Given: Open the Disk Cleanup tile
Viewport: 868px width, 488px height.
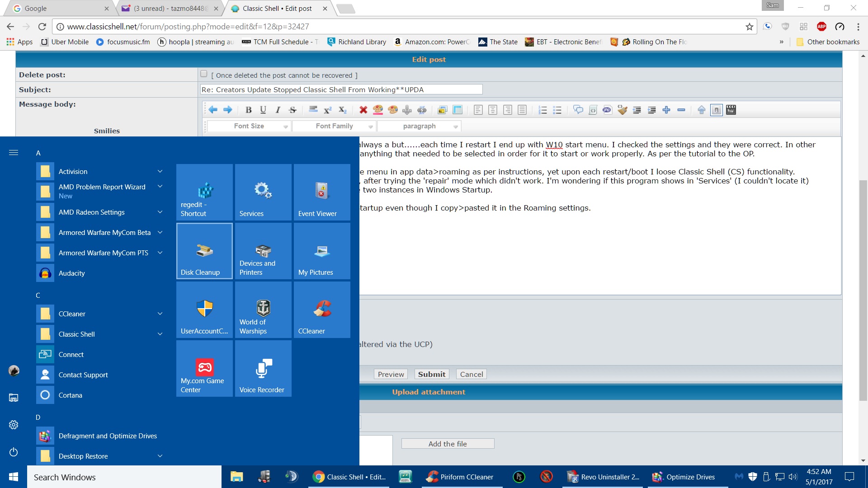Looking at the screenshot, I should tap(204, 251).
